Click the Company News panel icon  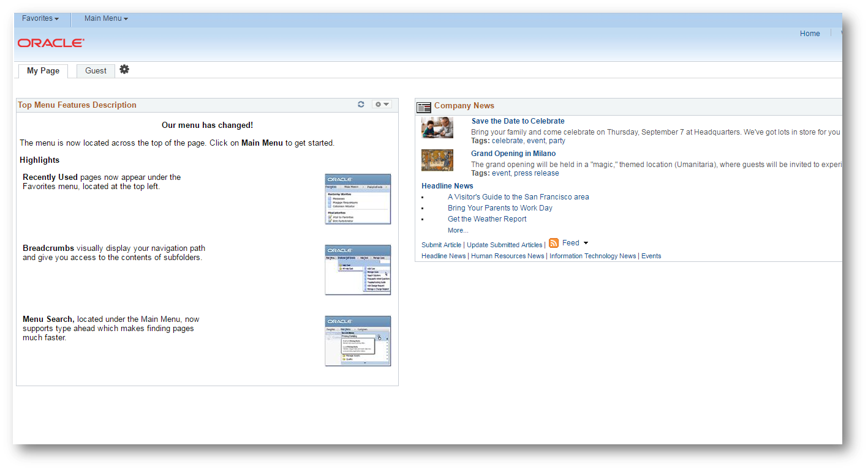[423, 107]
